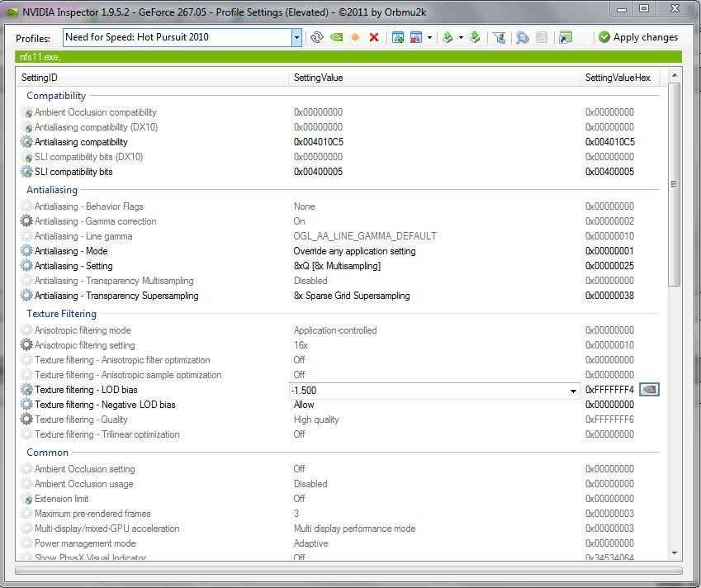Click gear icon of Antialiasing - Mode row
This screenshot has width=701, height=588.
pos(26,251)
